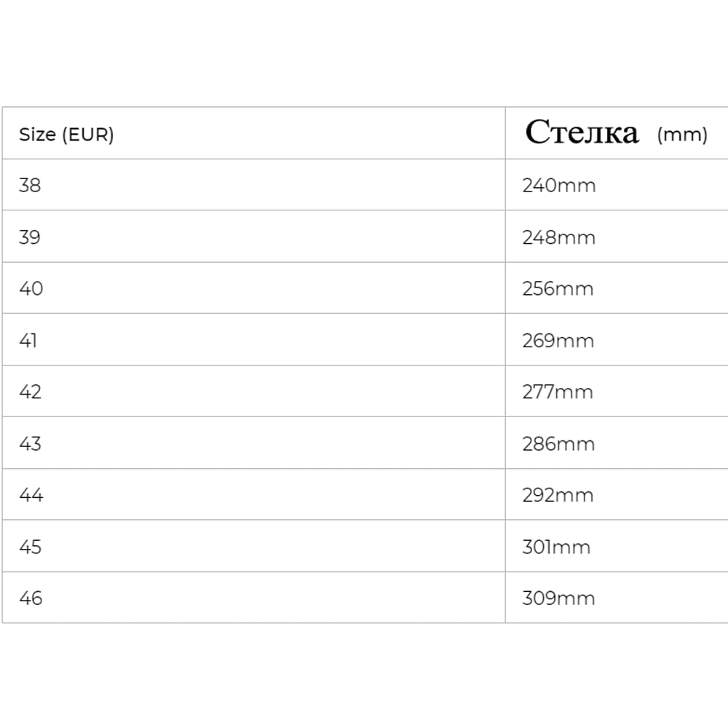This screenshot has width=728, height=728.
Task: Click the 269mm insole value
Action: coord(558,341)
